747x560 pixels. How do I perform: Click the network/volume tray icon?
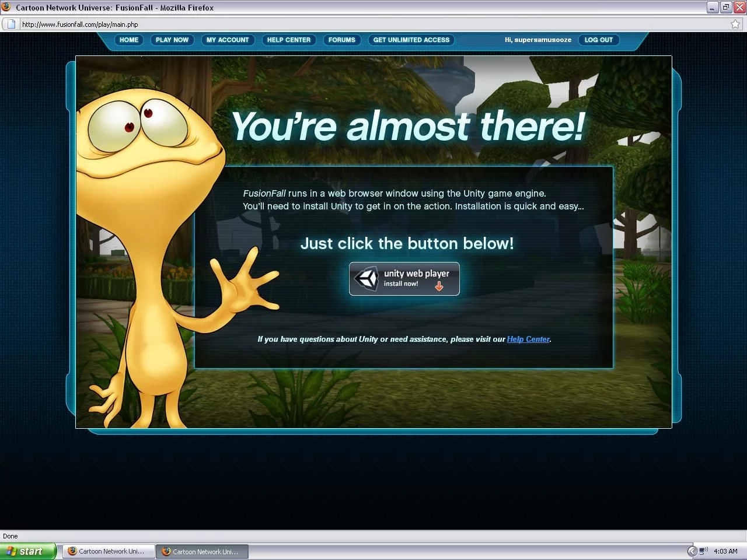(703, 551)
